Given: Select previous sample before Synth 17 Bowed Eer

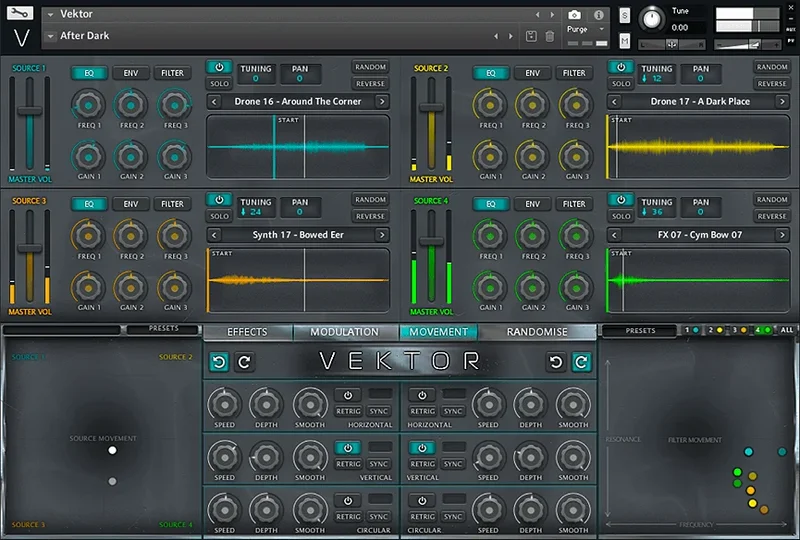Looking at the screenshot, I should coord(214,235).
